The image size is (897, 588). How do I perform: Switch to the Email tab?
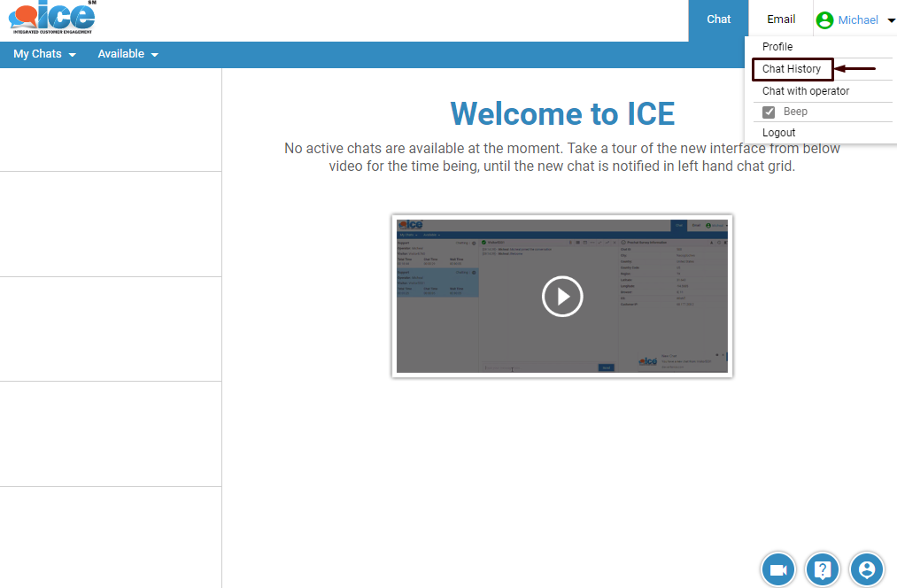point(781,19)
